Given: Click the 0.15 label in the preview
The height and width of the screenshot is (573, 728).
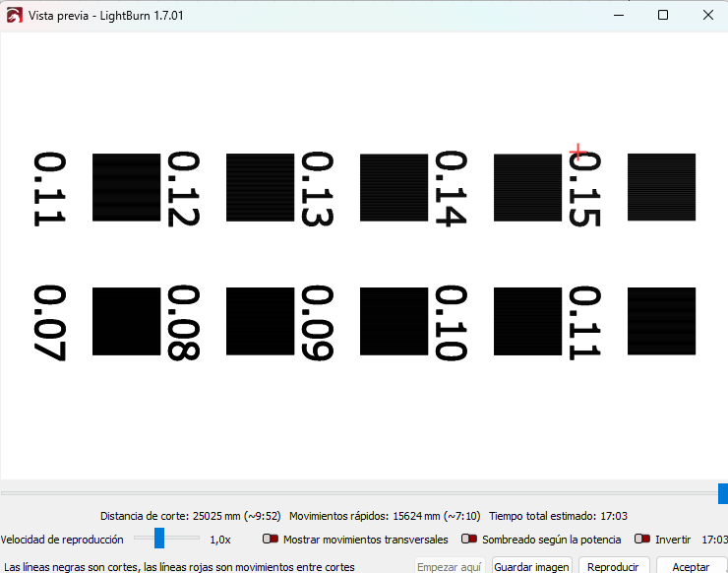Looking at the screenshot, I should [584, 189].
